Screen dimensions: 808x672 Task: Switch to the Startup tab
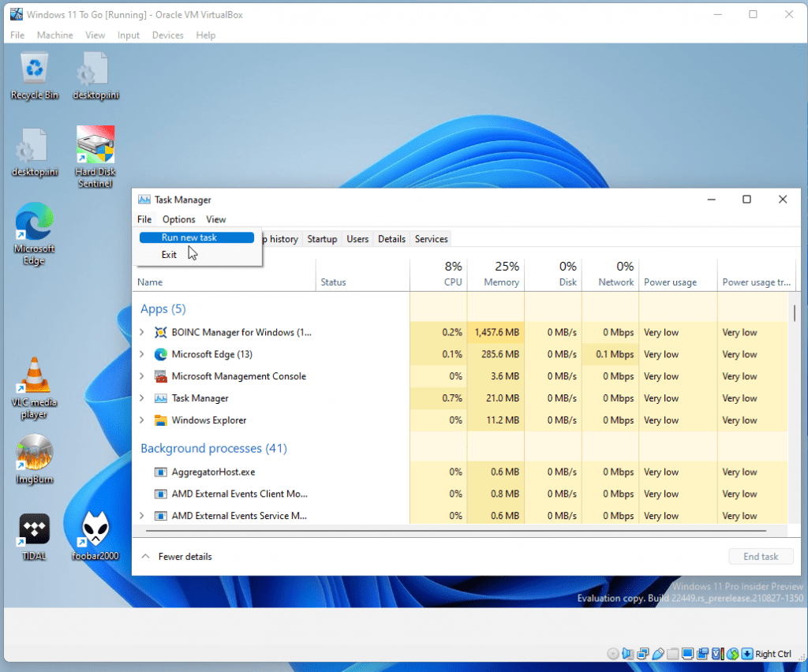322,239
